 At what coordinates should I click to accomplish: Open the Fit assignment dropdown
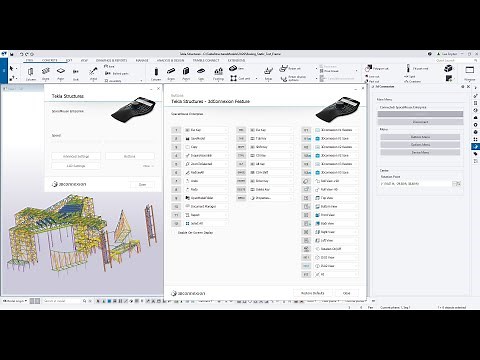coord(336,274)
